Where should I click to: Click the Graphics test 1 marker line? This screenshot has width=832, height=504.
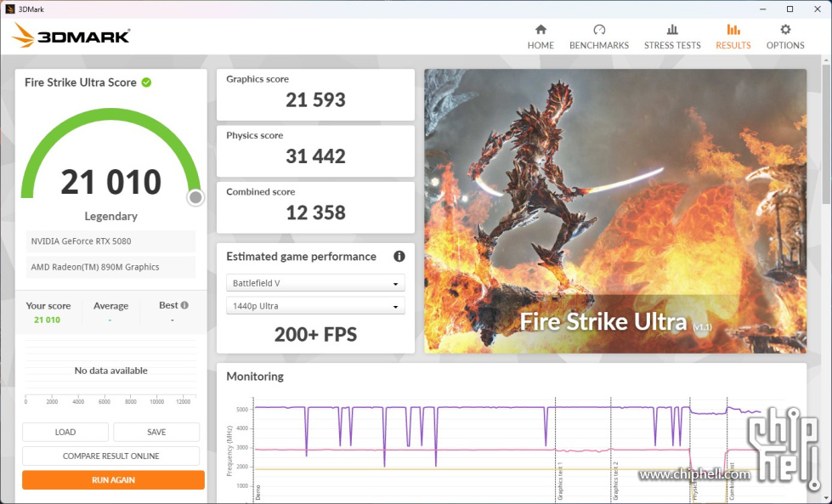point(556,448)
